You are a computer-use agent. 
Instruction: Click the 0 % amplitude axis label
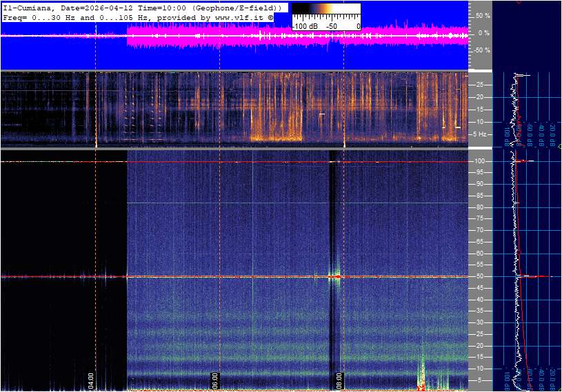pos(484,32)
